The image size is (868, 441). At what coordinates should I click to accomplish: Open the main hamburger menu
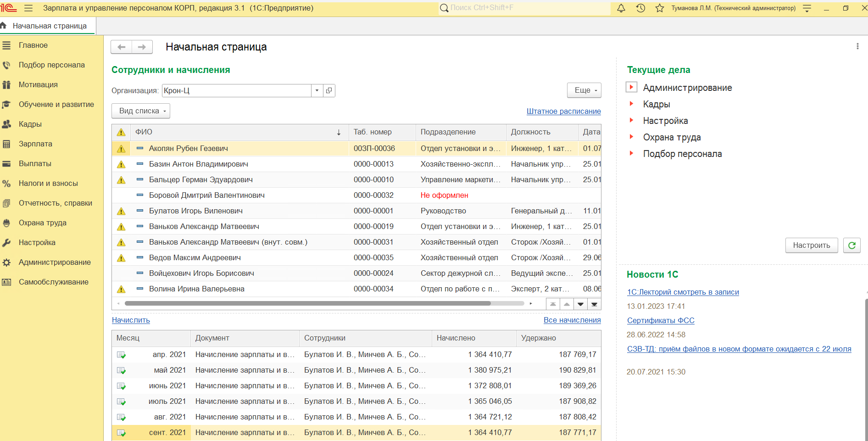tap(28, 8)
